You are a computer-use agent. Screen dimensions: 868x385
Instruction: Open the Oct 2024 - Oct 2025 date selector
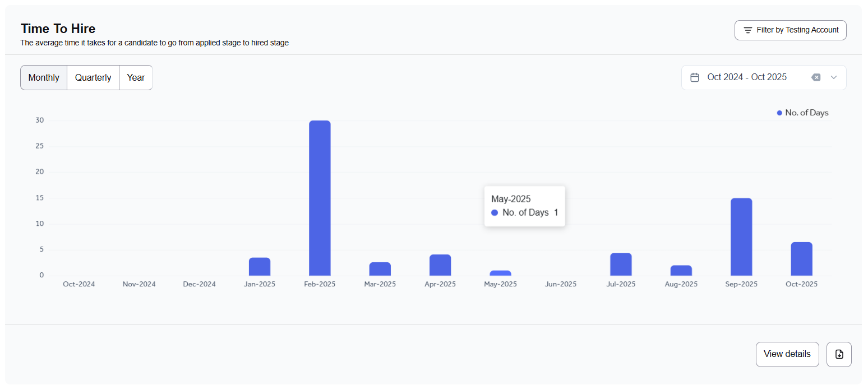pyautogui.click(x=747, y=77)
